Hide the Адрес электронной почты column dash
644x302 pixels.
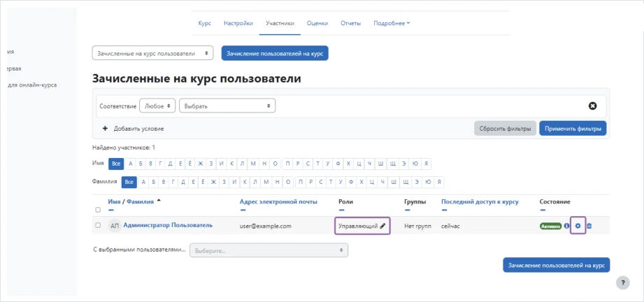point(243,210)
